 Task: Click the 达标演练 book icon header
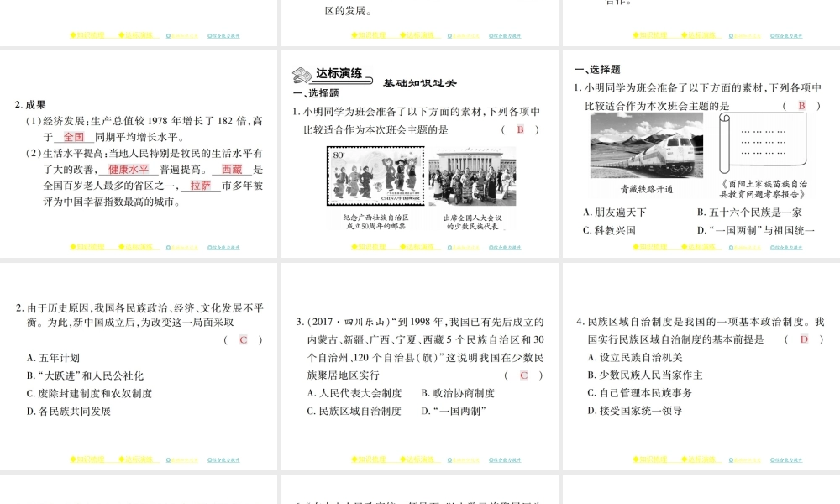[x=332, y=75]
